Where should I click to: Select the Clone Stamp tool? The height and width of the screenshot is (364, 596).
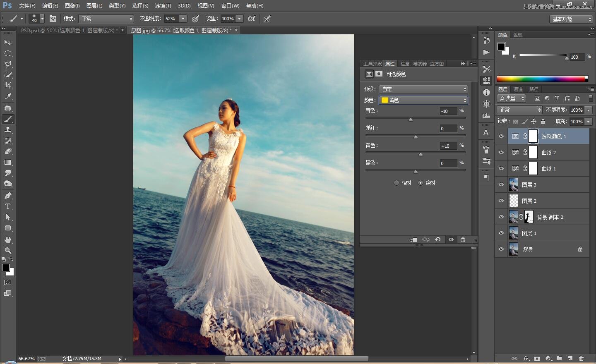(x=7, y=130)
